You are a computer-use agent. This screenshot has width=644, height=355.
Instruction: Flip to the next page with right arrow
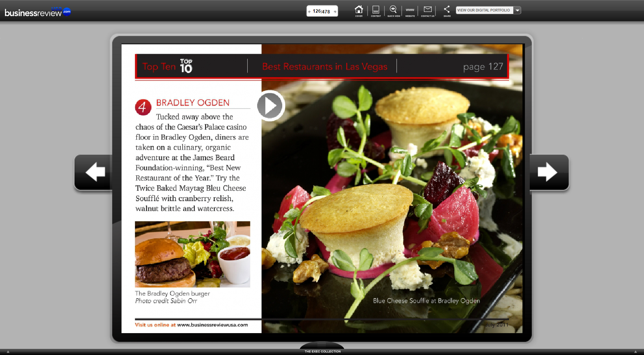[x=548, y=172]
